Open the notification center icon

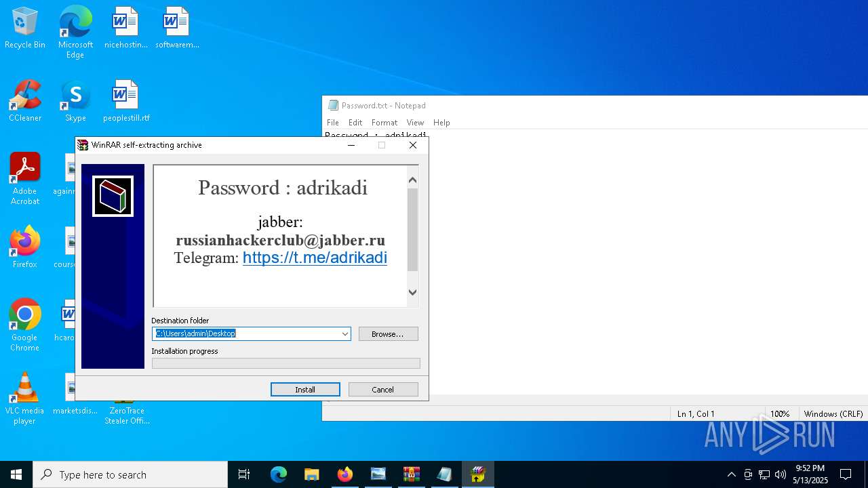click(846, 474)
